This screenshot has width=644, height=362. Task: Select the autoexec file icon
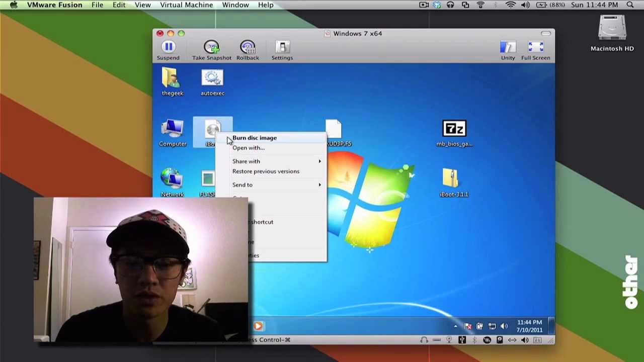(212, 82)
